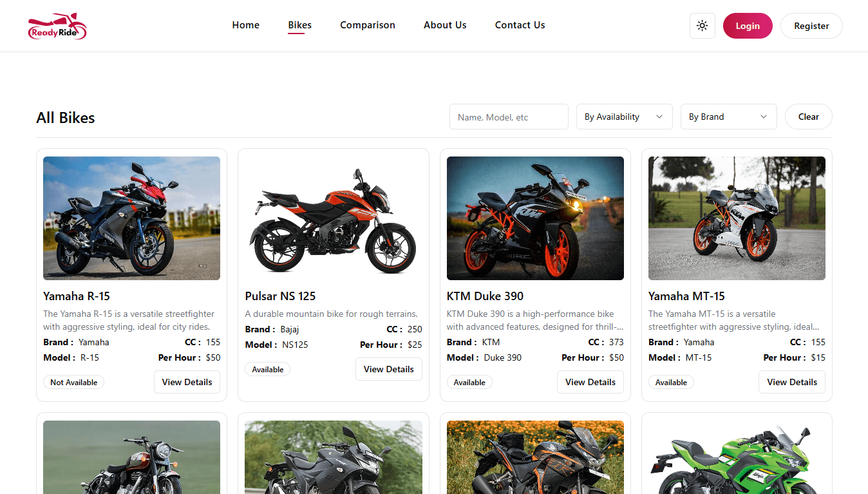
Task: Click the Available badge on Yamaha MT-15
Action: pos(671,382)
